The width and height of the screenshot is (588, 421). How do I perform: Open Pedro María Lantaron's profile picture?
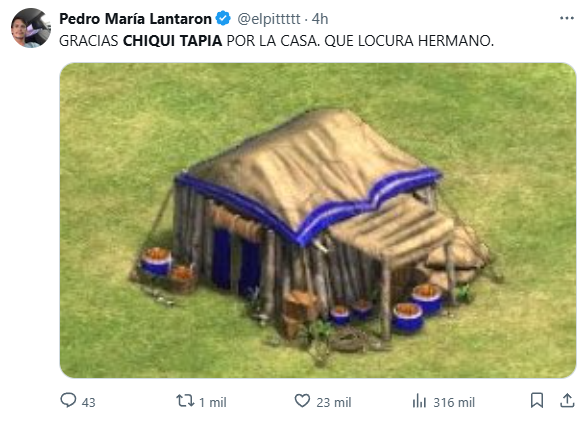pos(31,28)
